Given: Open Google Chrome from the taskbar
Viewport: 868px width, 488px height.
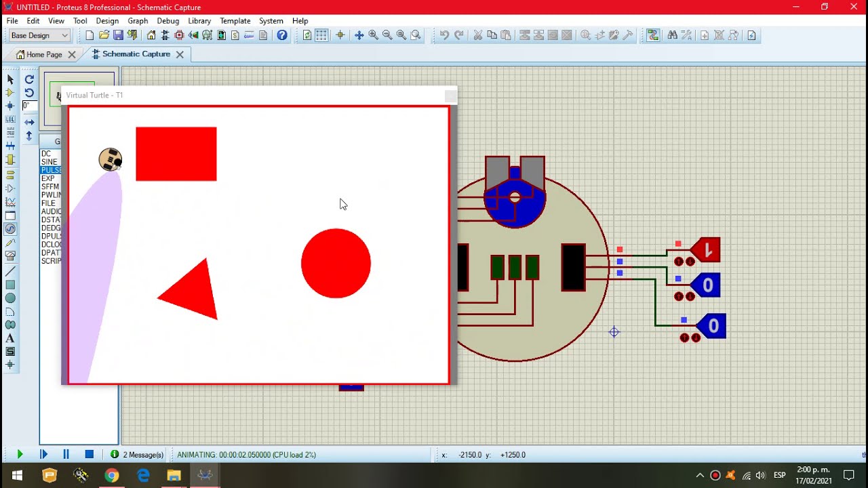Looking at the screenshot, I should tap(112, 475).
